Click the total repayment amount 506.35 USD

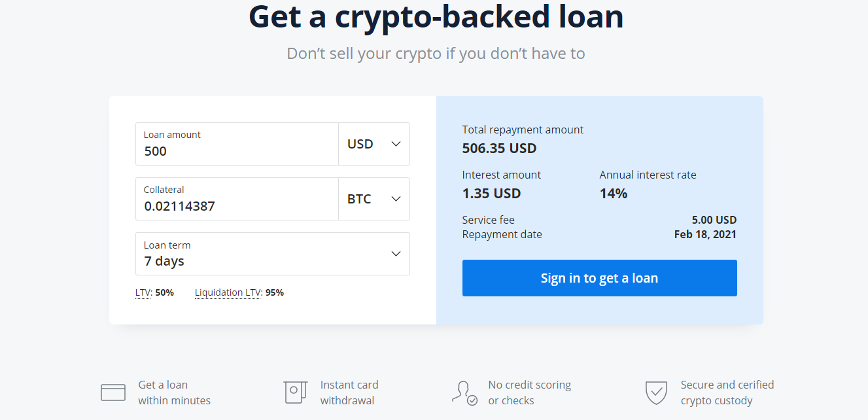(499, 149)
